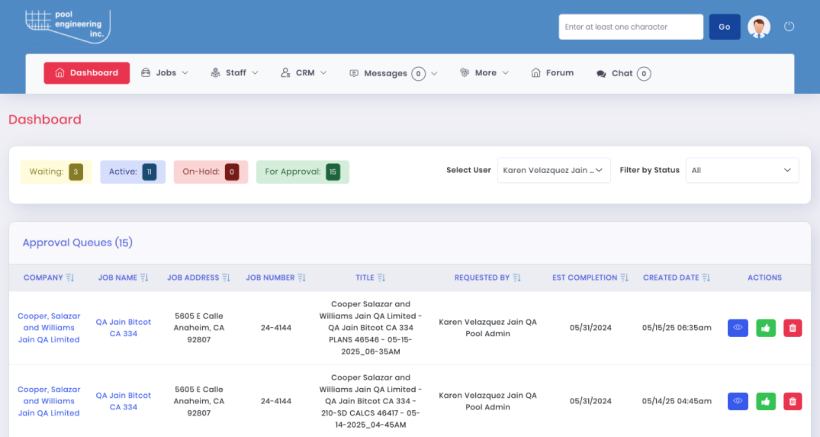Delete first row using trash icon
The height and width of the screenshot is (437, 820).
coord(792,327)
